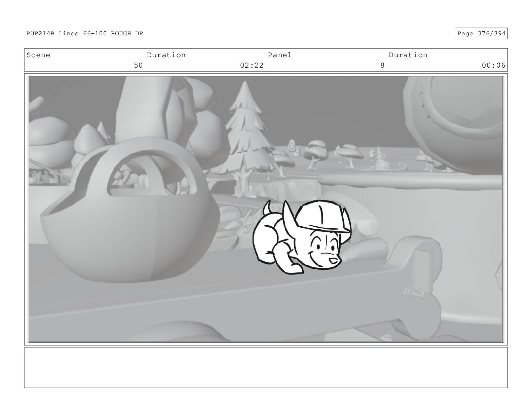Click the scene number '50'
The height and width of the screenshot is (412, 532).
click(x=138, y=65)
